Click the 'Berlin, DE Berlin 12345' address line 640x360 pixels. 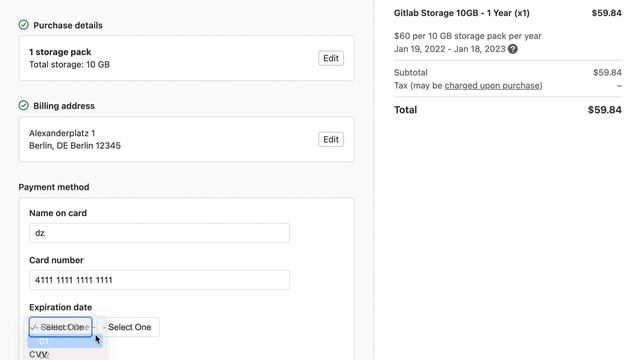[x=75, y=146]
